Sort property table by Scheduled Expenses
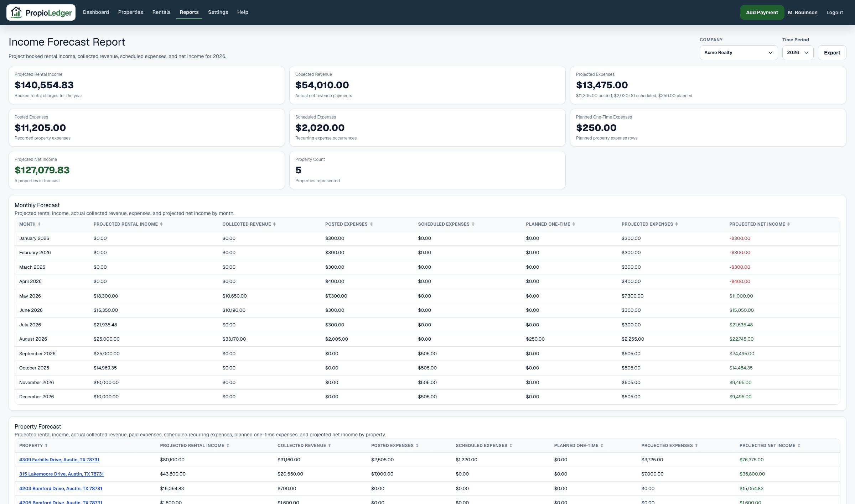 (x=484, y=446)
